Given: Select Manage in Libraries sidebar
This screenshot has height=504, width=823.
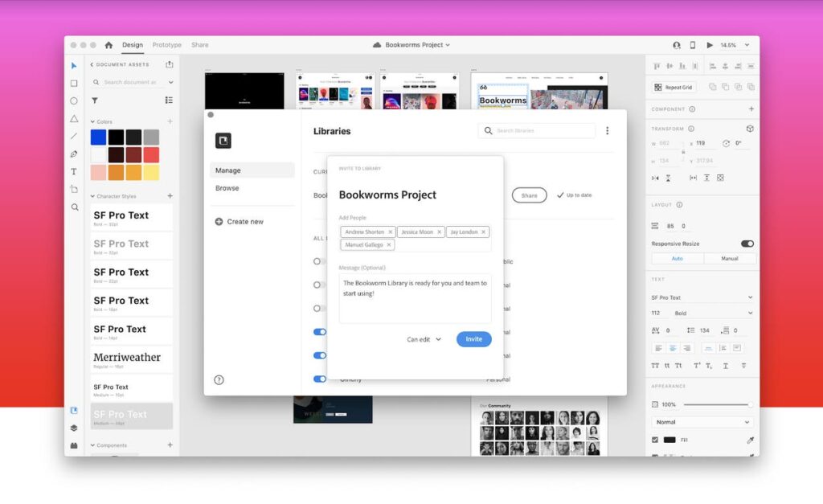Looking at the screenshot, I should click(252, 170).
